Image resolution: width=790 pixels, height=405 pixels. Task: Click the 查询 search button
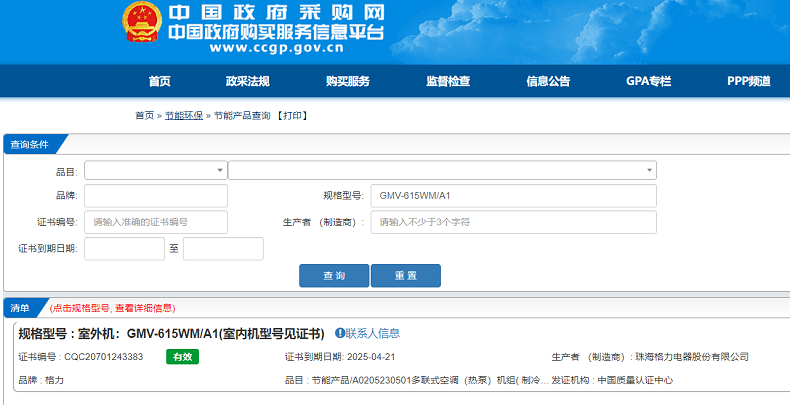click(x=334, y=276)
